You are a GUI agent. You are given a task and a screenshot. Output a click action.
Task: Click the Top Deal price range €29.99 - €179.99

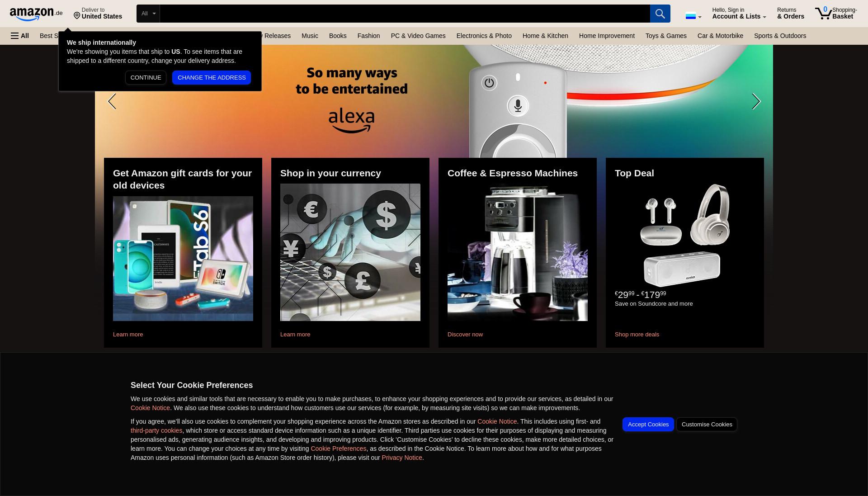click(x=640, y=295)
